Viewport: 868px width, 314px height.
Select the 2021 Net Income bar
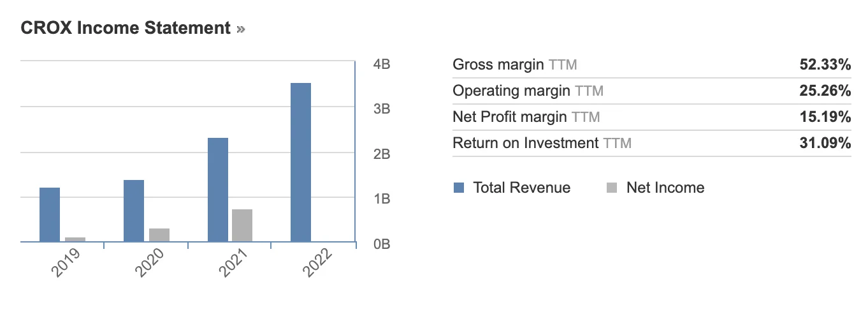click(242, 225)
